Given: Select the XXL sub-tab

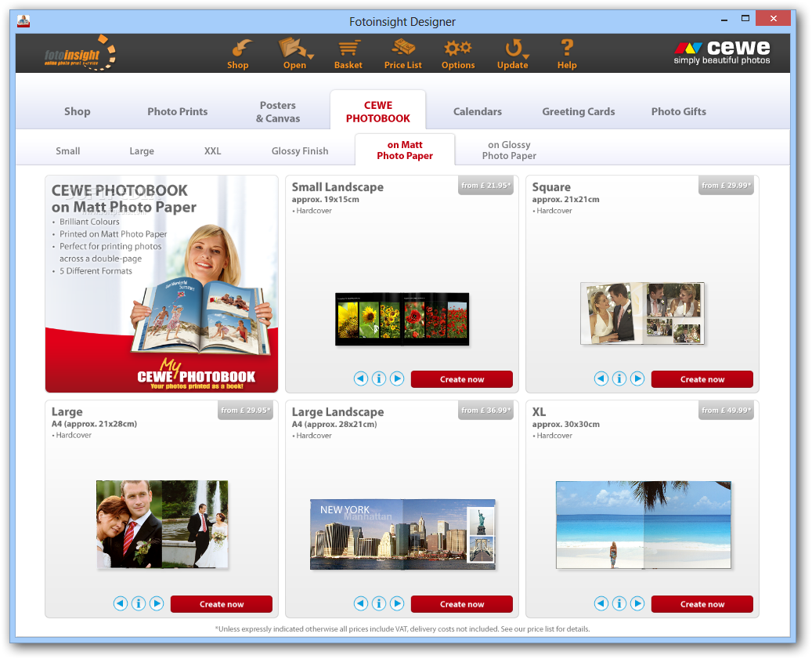Looking at the screenshot, I should point(212,150).
